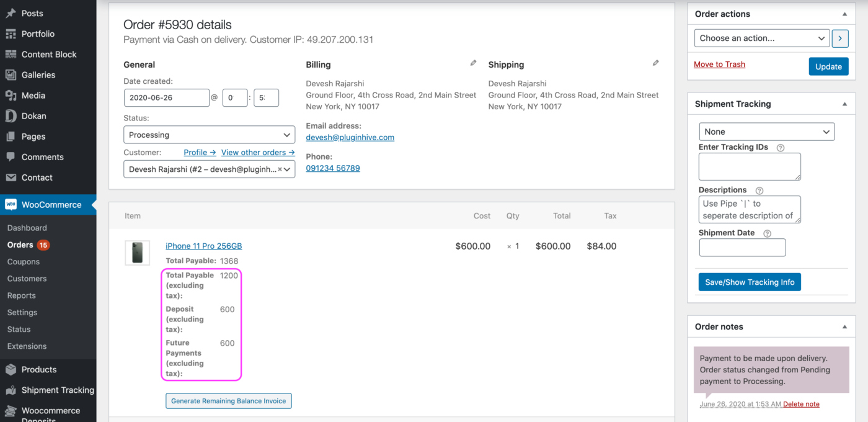Click the Galleries icon in sidebar
Image resolution: width=868 pixels, height=422 pixels.
pos(11,74)
